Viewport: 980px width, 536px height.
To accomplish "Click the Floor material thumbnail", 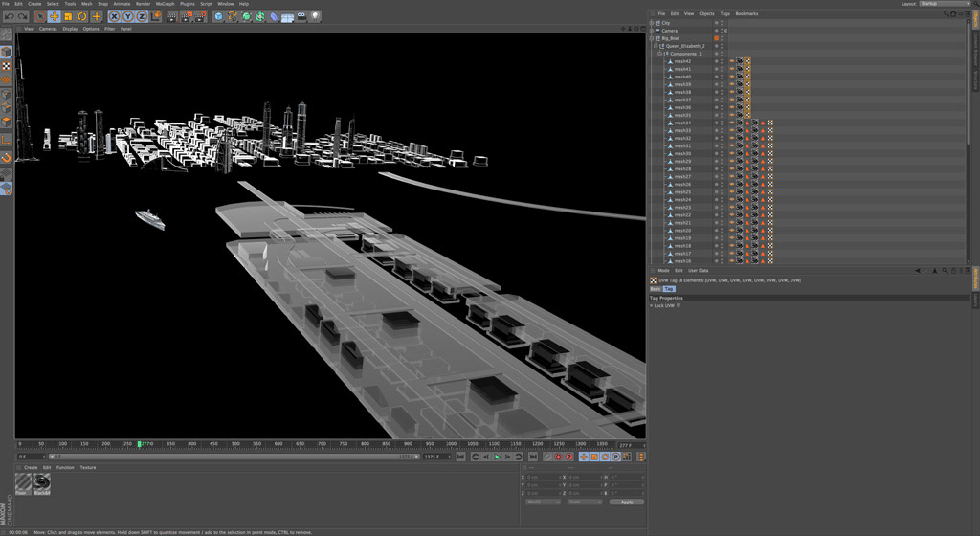I will click(x=22, y=483).
